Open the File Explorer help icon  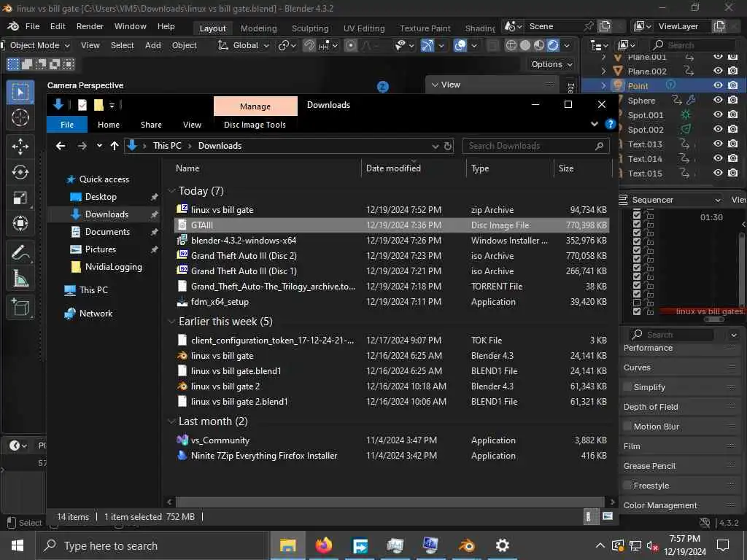[x=611, y=124]
